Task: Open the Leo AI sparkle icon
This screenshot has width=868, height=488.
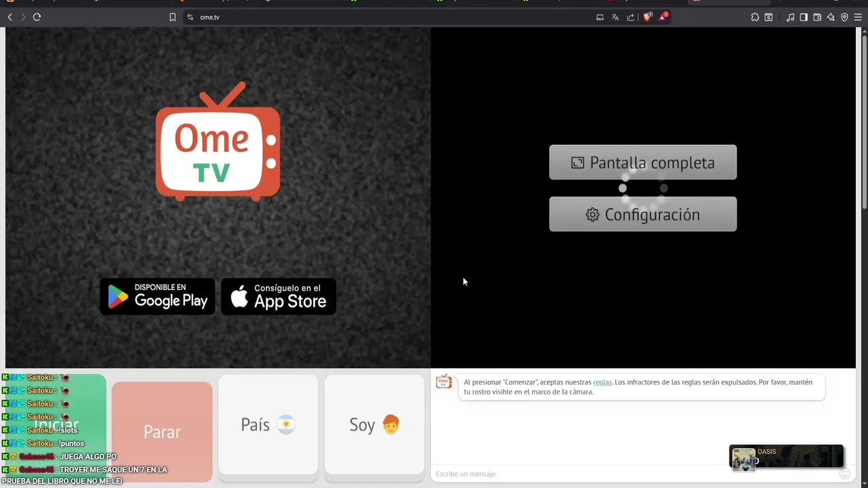Action: [x=831, y=17]
